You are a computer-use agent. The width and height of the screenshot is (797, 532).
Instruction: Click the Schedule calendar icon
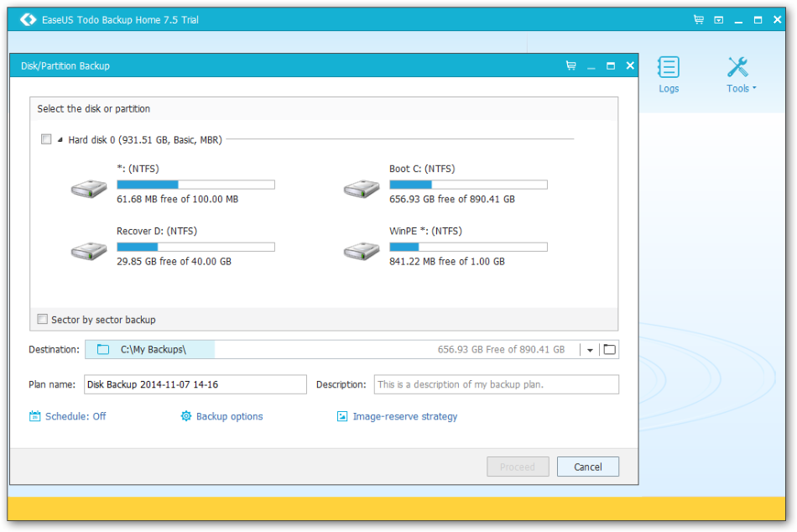(34, 416)
